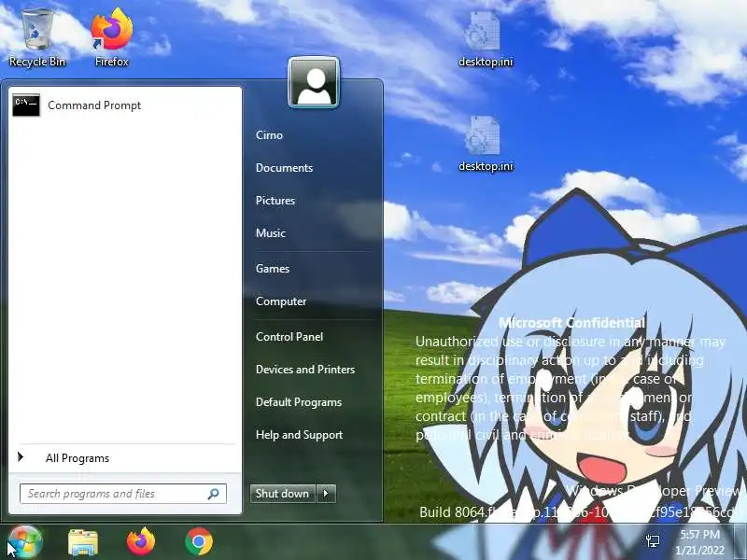This screenshot has width=747, height=560.
Task: Open the clock showing 5:57 PM
Action: (x=699, y=542)
